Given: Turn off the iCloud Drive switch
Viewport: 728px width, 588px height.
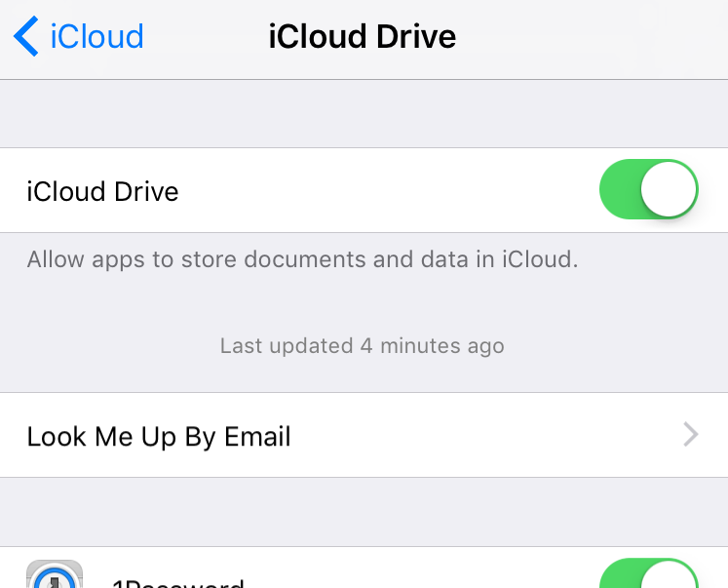Looking at the screenshot, I should click(649, 189).
